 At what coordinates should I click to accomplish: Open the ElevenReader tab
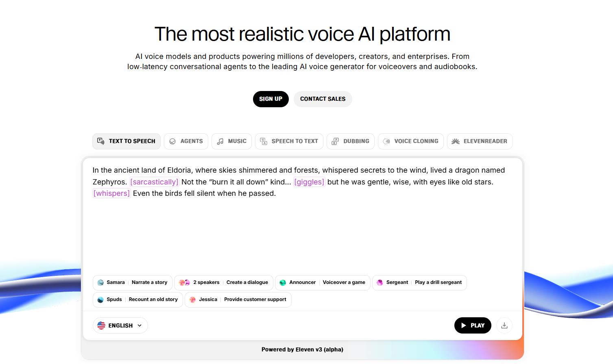click(480, 141)
